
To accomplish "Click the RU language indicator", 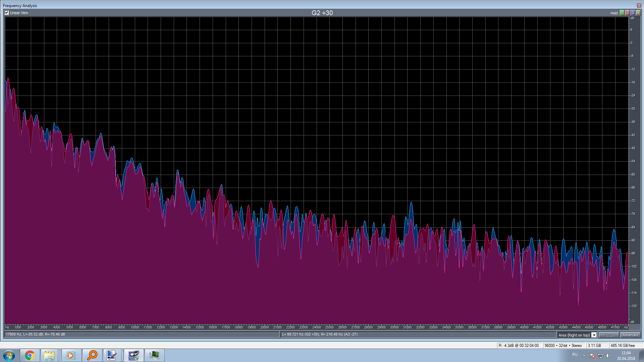I will (x=575, y=355).
